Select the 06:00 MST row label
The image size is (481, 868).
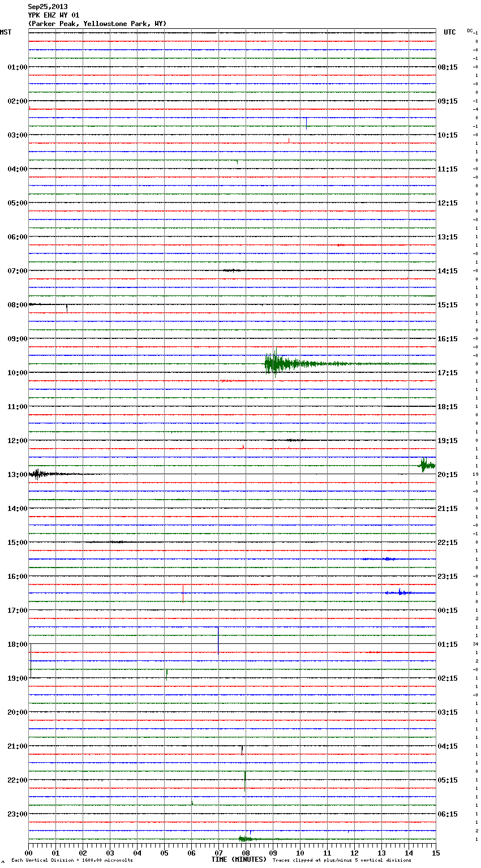18,237
